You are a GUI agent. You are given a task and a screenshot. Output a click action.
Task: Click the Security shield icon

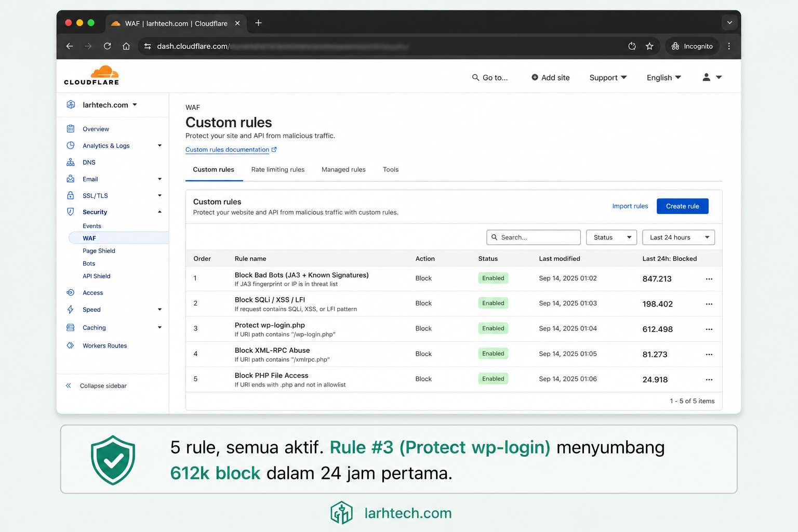tap(71, 211)
